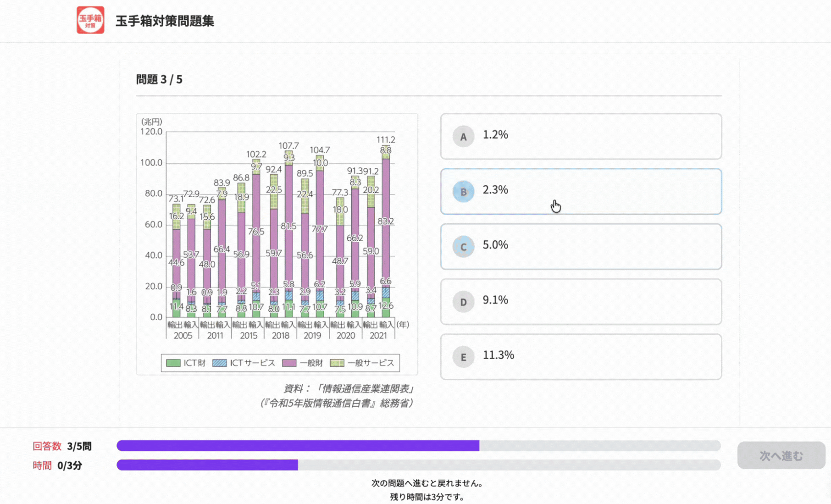
Task: Click the 2021 stacked bar in the chart
Action: 387,238
